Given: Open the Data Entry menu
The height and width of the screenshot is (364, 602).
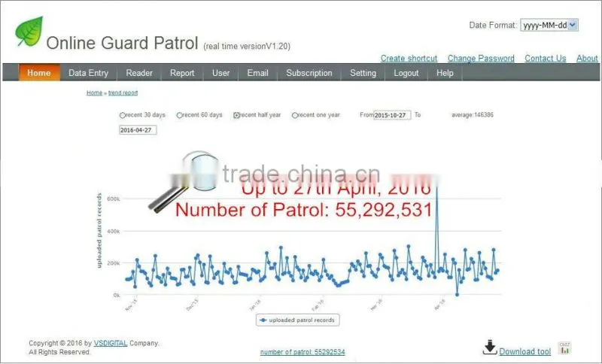Looking at the screenshot, I should click(88, 73).
